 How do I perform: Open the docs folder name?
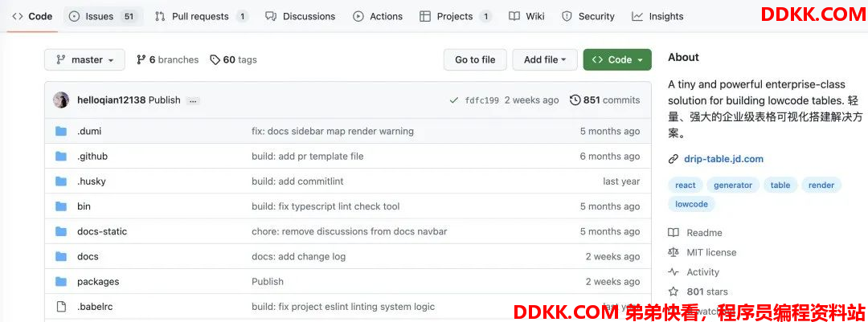[88, 256]
